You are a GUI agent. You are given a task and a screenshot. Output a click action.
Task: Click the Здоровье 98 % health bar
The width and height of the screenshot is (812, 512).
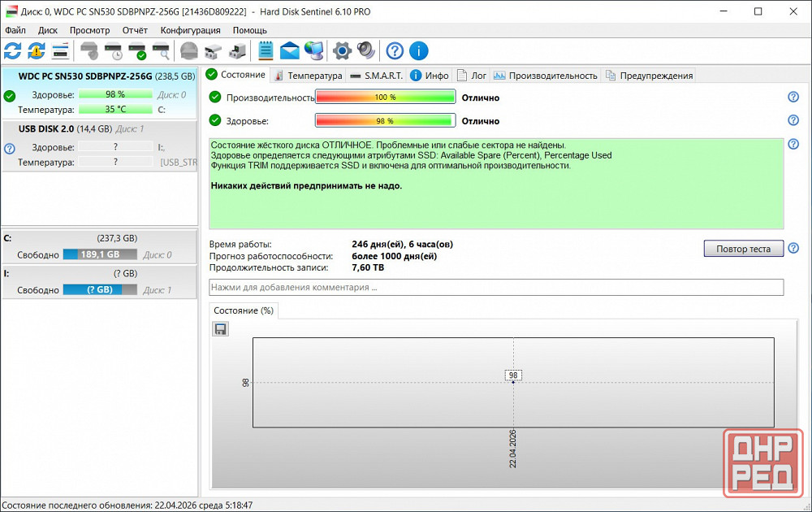click(x=384, y=121)
